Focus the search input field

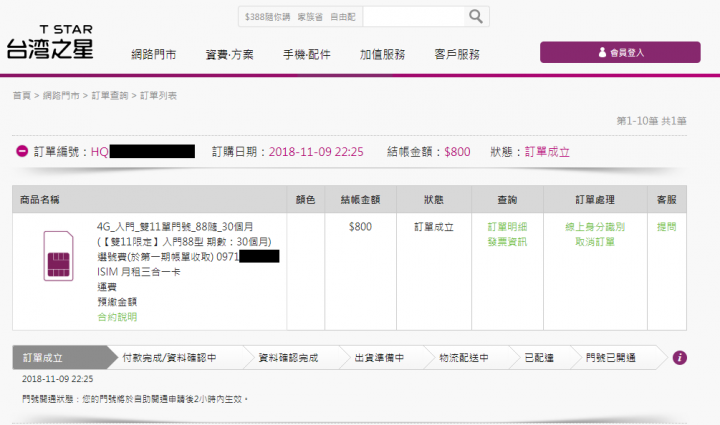[x=413, y=17]
